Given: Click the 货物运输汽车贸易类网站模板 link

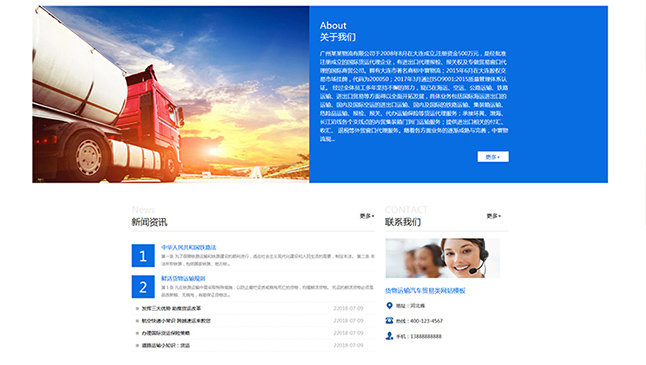Looking at the screenshot, I should [425, 290].
